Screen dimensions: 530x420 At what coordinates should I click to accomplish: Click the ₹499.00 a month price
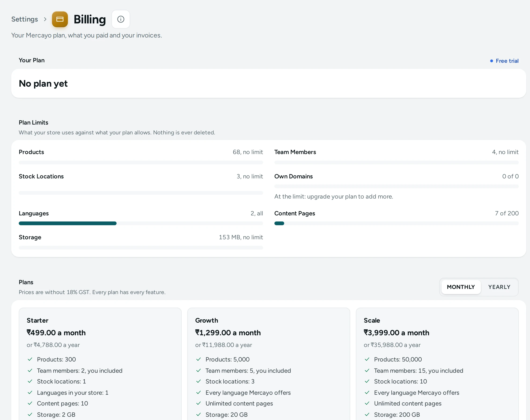click(56, 333)
